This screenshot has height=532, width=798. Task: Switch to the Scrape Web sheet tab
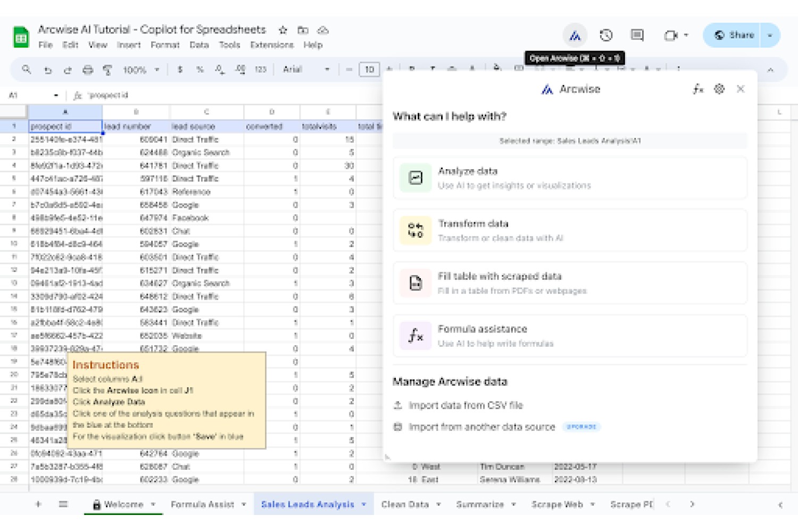tap(557, 504)
